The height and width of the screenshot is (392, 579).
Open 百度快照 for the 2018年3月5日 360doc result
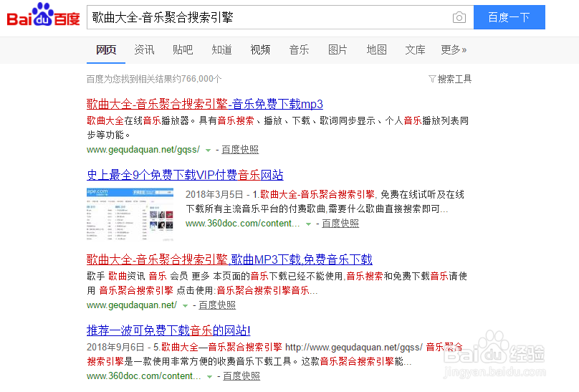(340, 224)
